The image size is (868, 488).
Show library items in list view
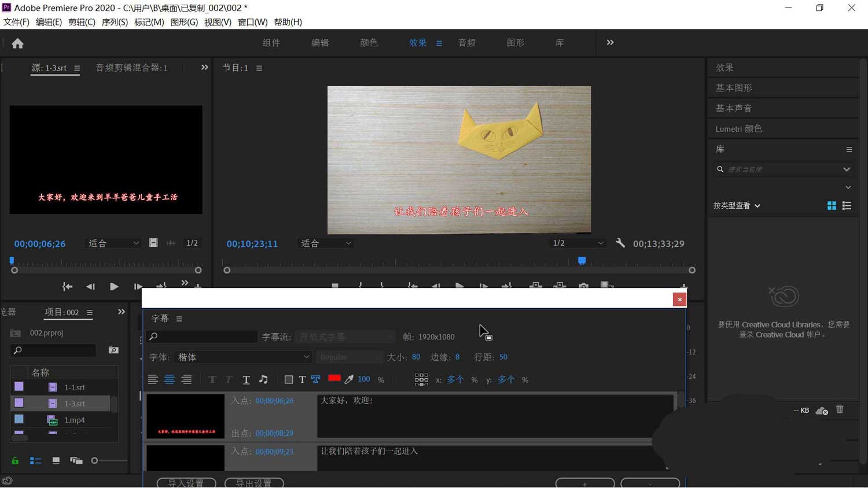[847, 205]
